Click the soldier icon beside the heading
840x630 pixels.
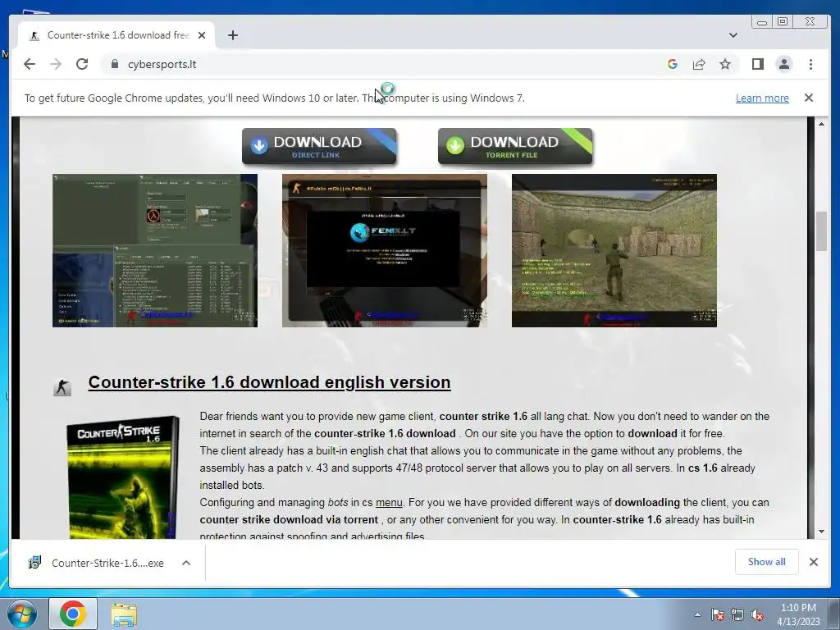click(x=62, y=387)
